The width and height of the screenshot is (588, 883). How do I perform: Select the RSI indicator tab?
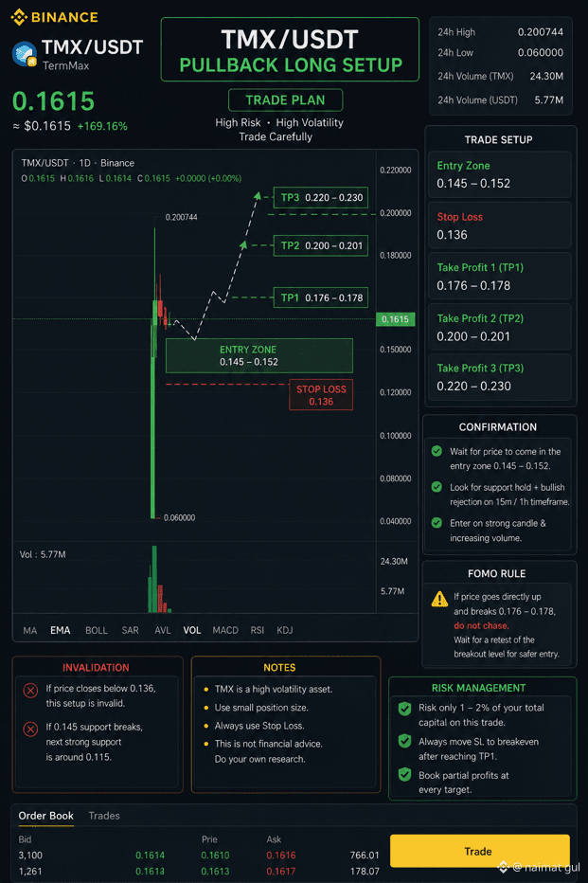point(258,630)
